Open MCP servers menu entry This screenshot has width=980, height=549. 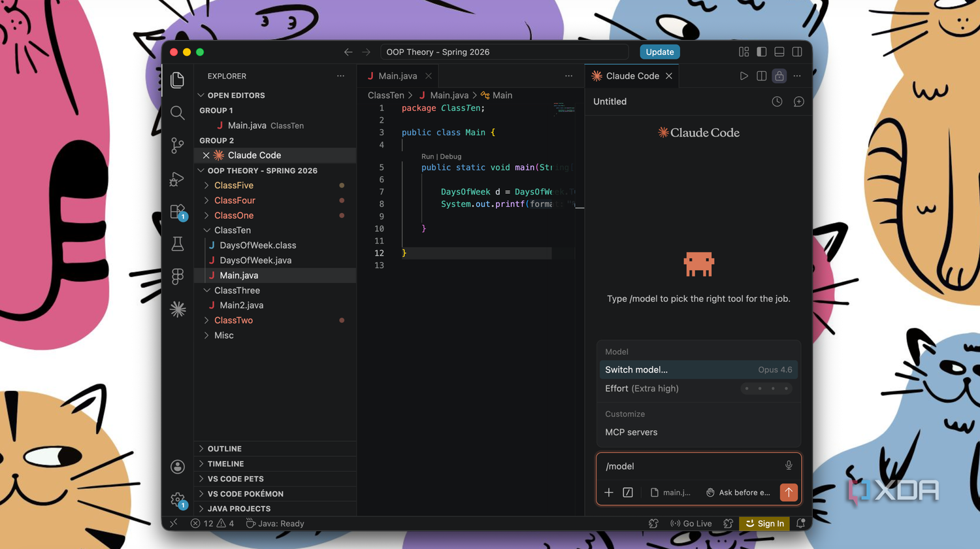tap(698, 432)
